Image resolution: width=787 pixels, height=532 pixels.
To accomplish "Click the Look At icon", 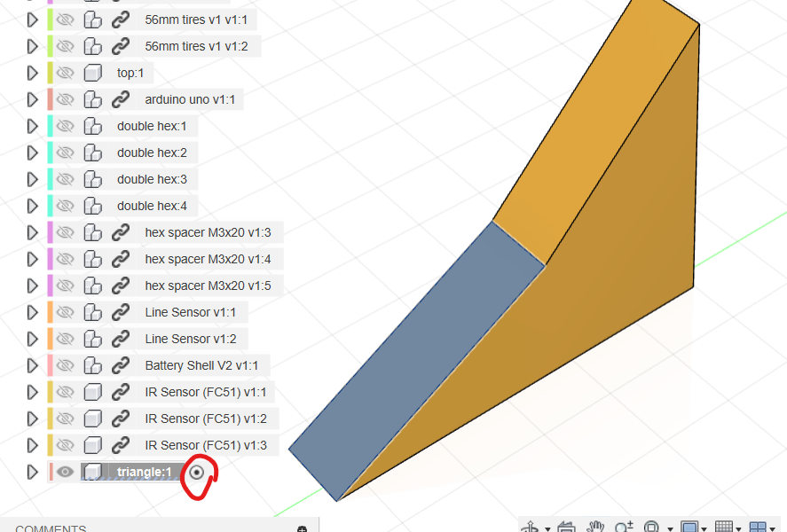I will [564, 527].
